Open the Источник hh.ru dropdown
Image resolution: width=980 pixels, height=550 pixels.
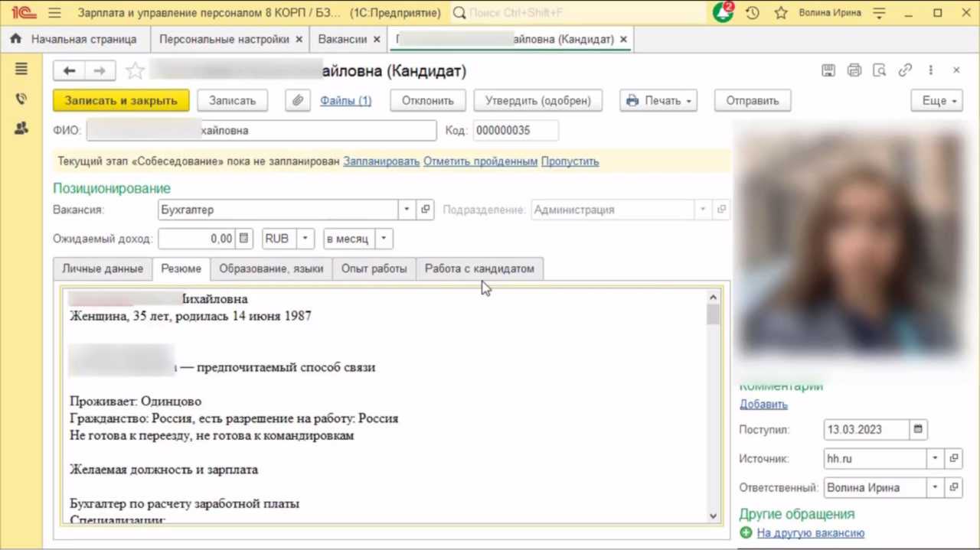pos(935,459)
